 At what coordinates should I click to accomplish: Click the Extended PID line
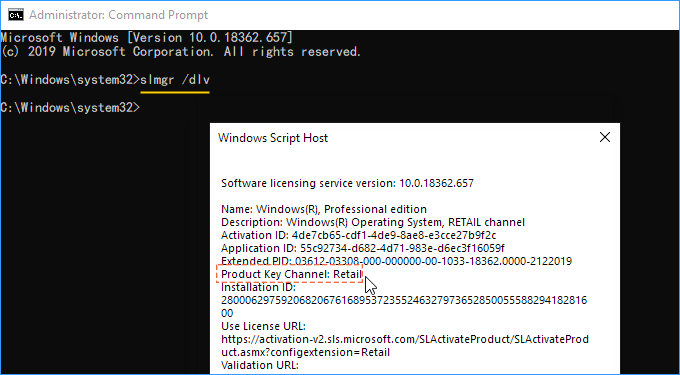[x=396, y=261]
